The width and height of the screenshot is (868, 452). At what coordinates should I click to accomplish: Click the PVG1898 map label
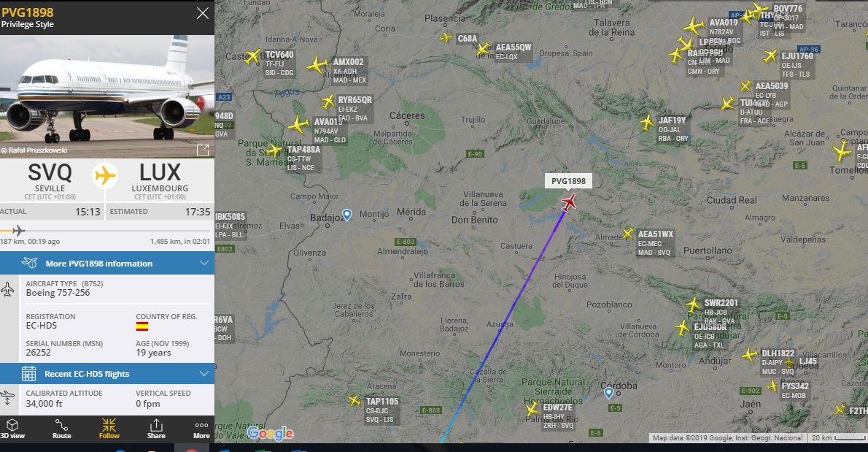click(568, 181)
